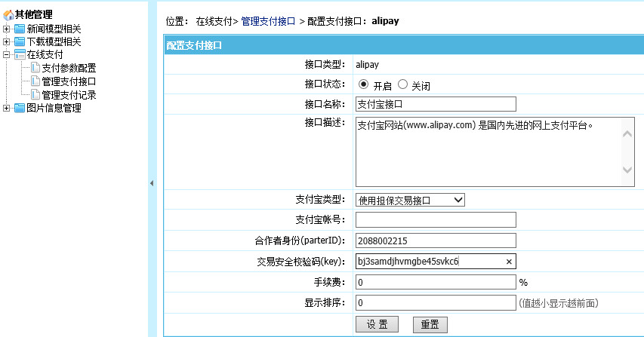Click the home icon beside 其他管理
The height and width of the screenshot is (337, 644).
[8, 15]
